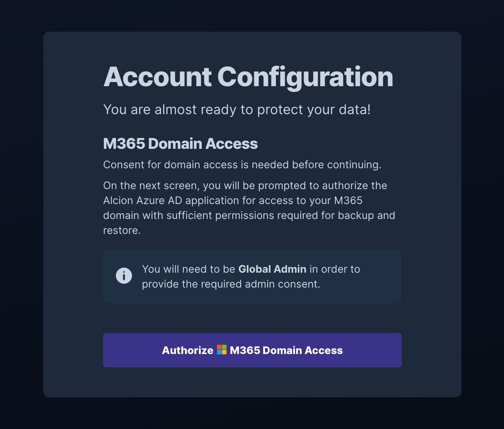
Task: Select the Account Configuration title heading
Action: pos(248,77)
